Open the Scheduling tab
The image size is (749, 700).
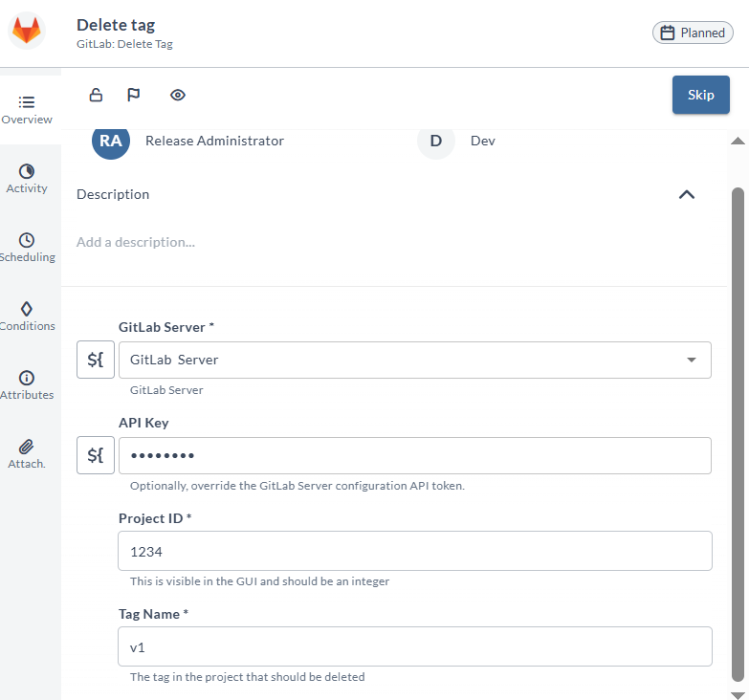[27, 248]
